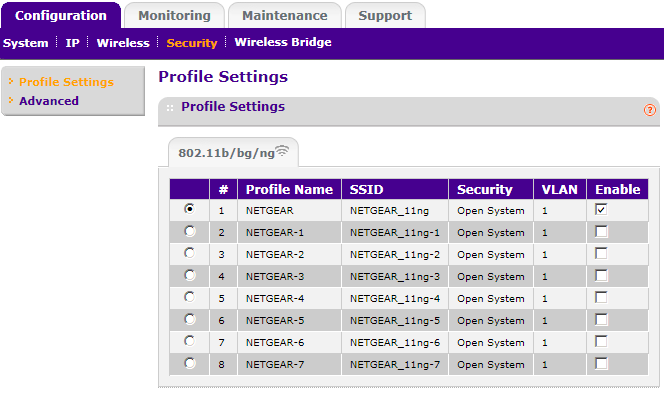This screenshot has height=394, width=664.
Task: Select the 802.11b/bg/ng radio tab
Action: 233,153
